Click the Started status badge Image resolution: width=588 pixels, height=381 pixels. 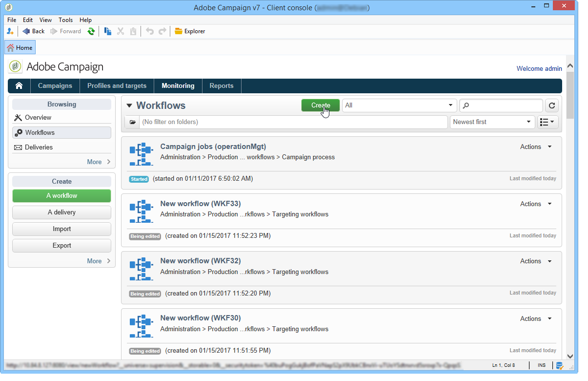point(139,179)
